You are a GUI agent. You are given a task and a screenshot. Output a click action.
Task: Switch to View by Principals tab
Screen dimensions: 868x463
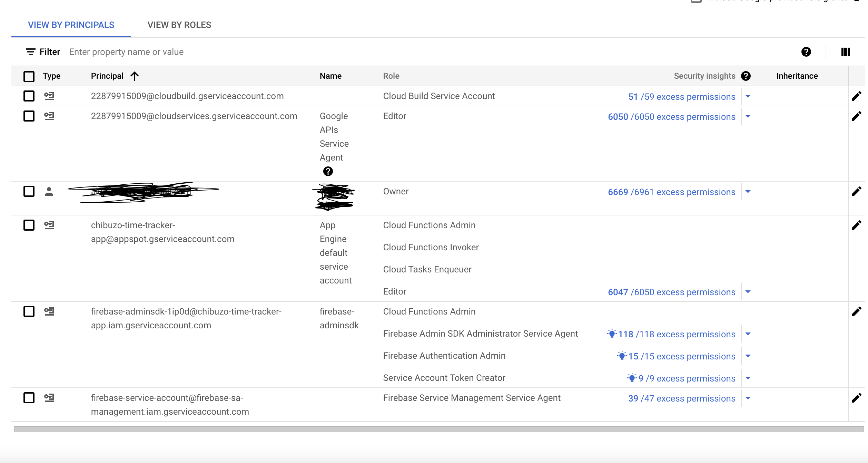coord(71,25)
